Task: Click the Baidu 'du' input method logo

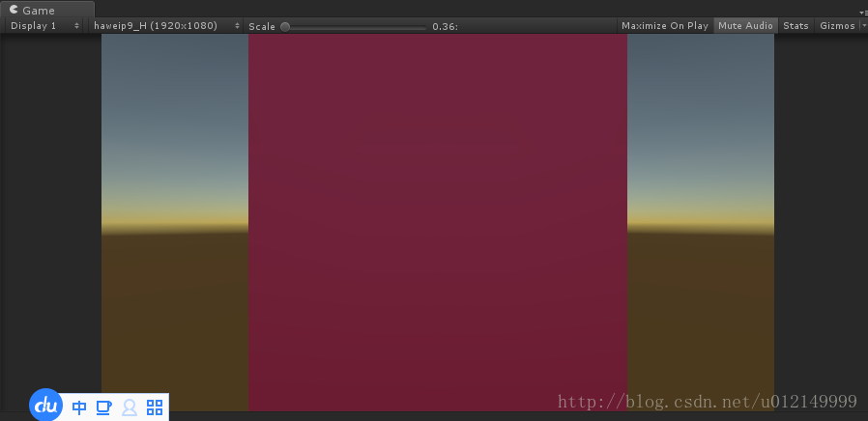Action: [x=46, y=406]
